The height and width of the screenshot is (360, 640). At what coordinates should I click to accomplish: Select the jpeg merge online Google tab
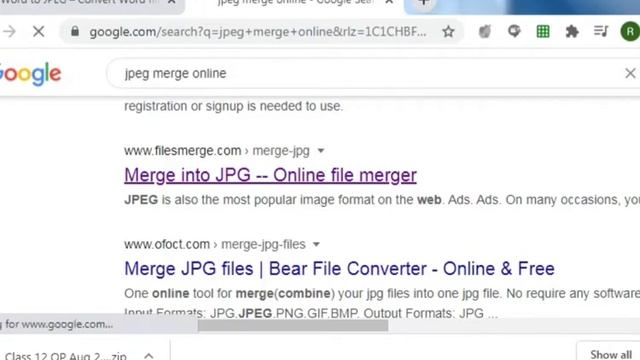[295, 3]
